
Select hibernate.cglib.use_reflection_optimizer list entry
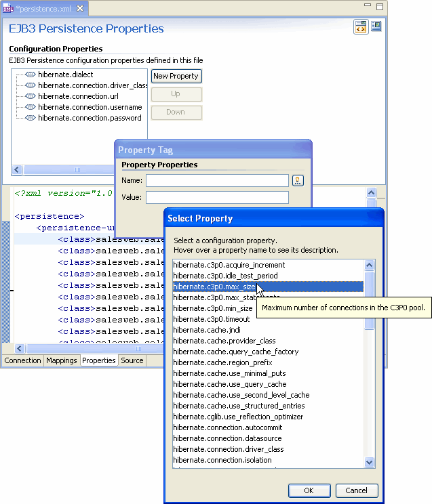[268, 417]
